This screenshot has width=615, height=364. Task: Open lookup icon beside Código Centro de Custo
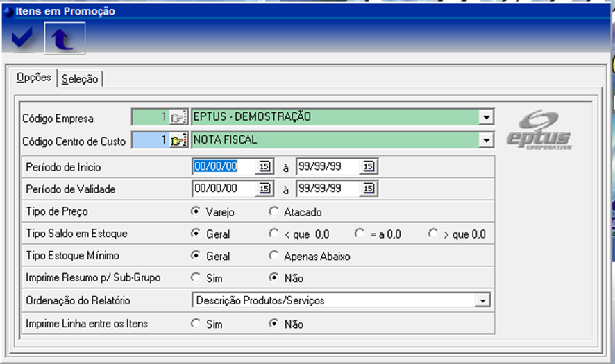179,141
